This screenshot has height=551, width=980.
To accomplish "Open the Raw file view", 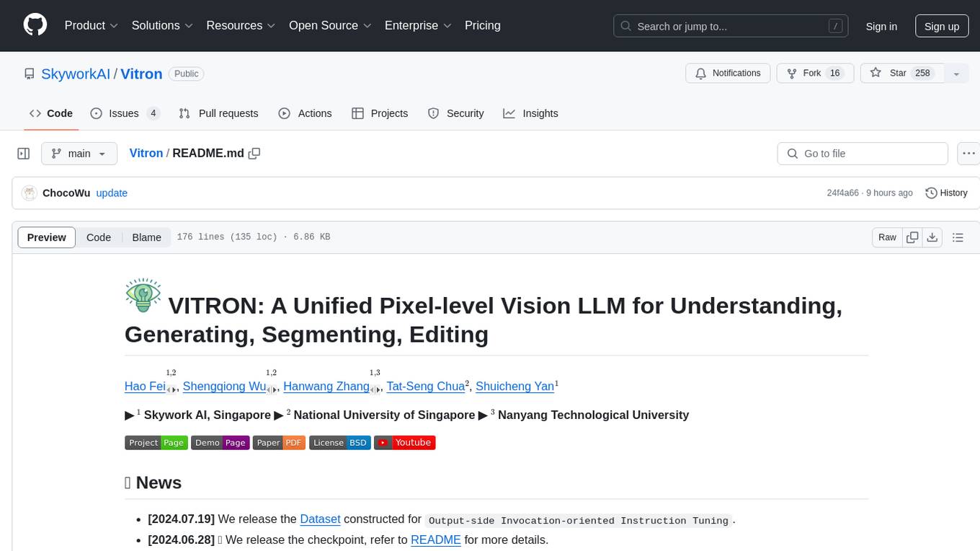I will coord(887,237).
